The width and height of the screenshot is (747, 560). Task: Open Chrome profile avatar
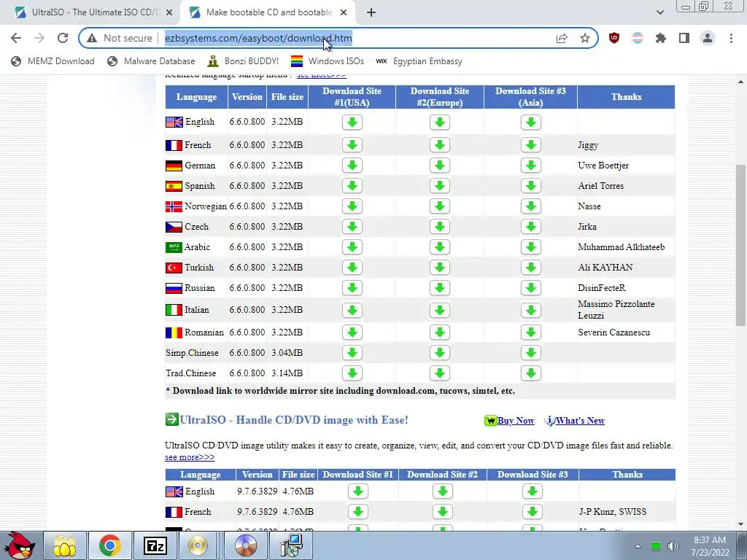[708, 38]
